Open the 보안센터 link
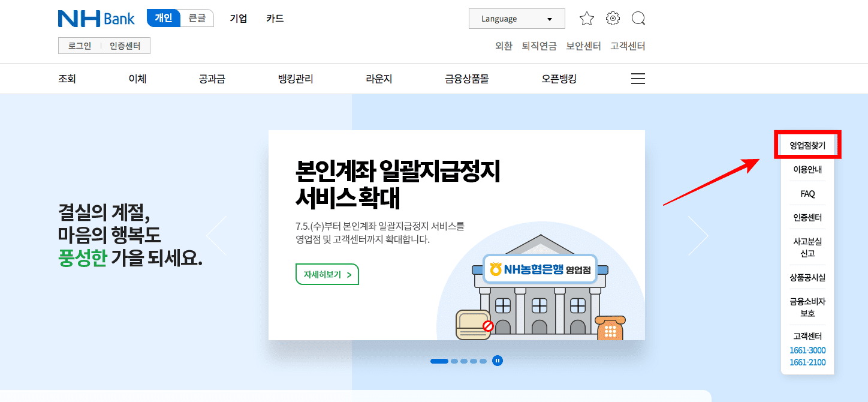 tap(583, 46)
